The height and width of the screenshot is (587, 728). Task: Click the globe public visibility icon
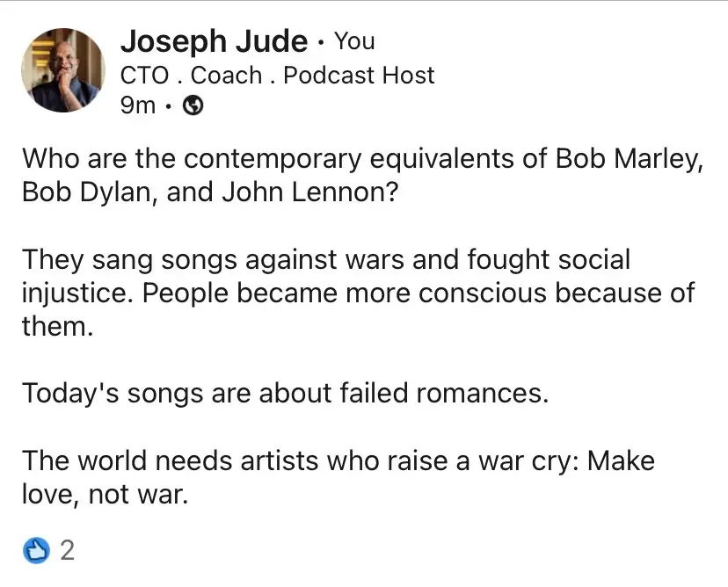192,106
